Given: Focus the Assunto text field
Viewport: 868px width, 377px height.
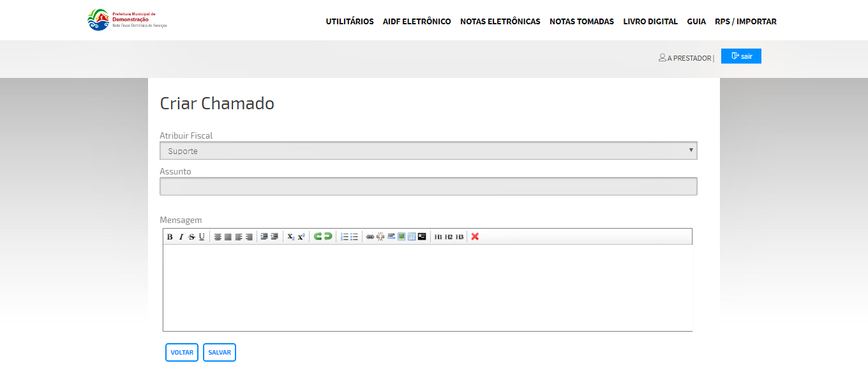Looking at the screenshot, I should [x=428, y=187].
